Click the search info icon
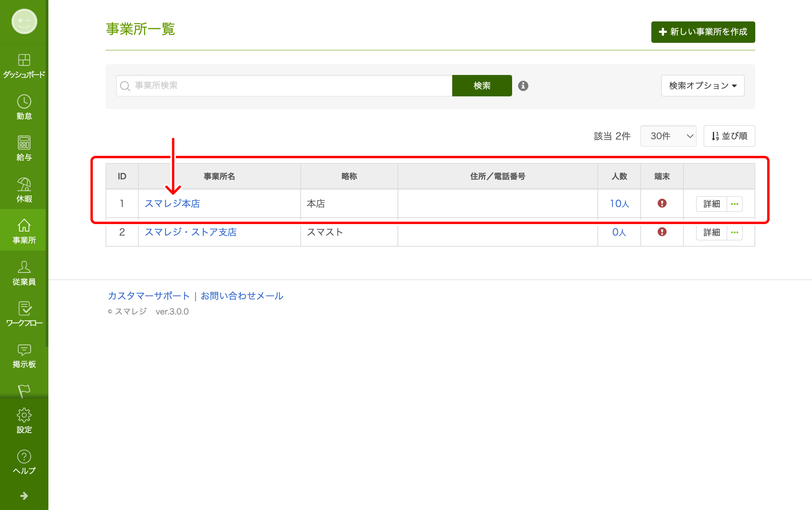The image size is (812, 510). [523, 86]
